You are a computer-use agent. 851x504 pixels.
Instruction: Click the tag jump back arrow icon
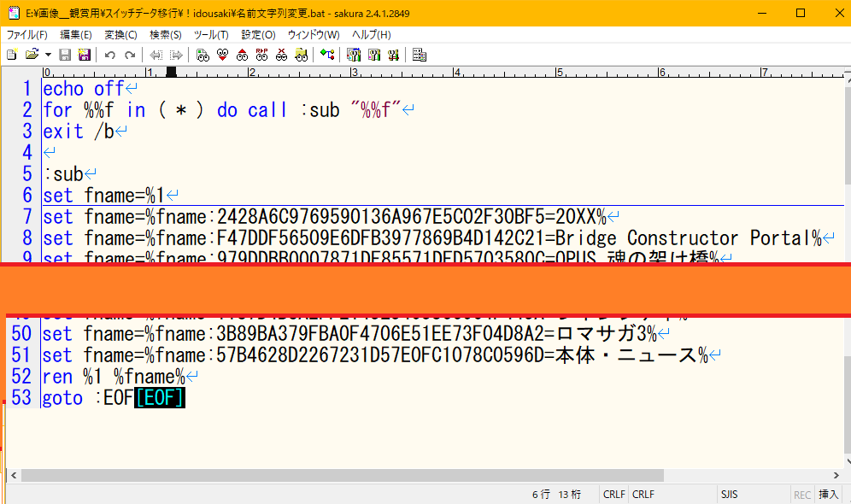[x=156, y=55]
